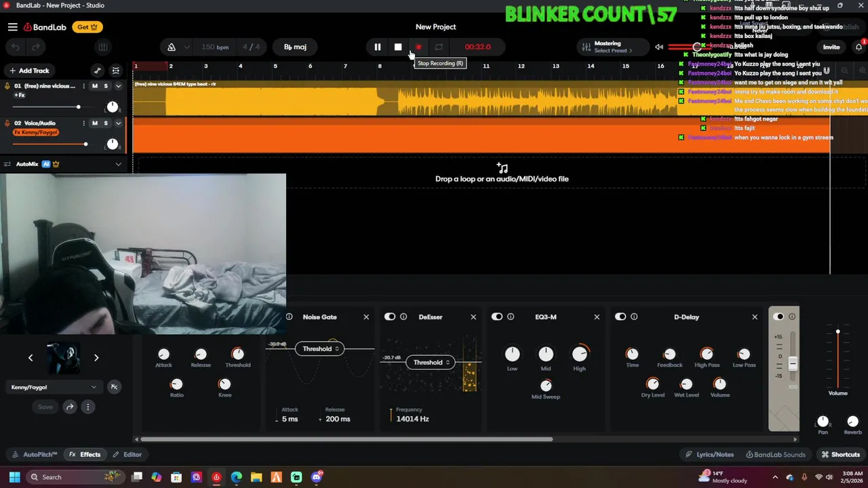868x488 pixels.
Task: Toggle the D-Delay effect on/off
Action: [x=620, y=317]
